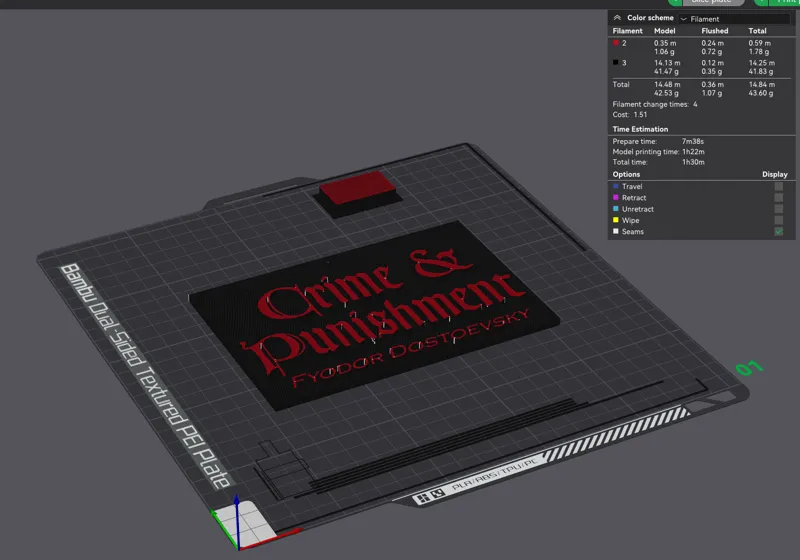Viewport: 800px width, 560px height.
Task: Enable the Unretract display checkbox
Action: tap(779, 209)
